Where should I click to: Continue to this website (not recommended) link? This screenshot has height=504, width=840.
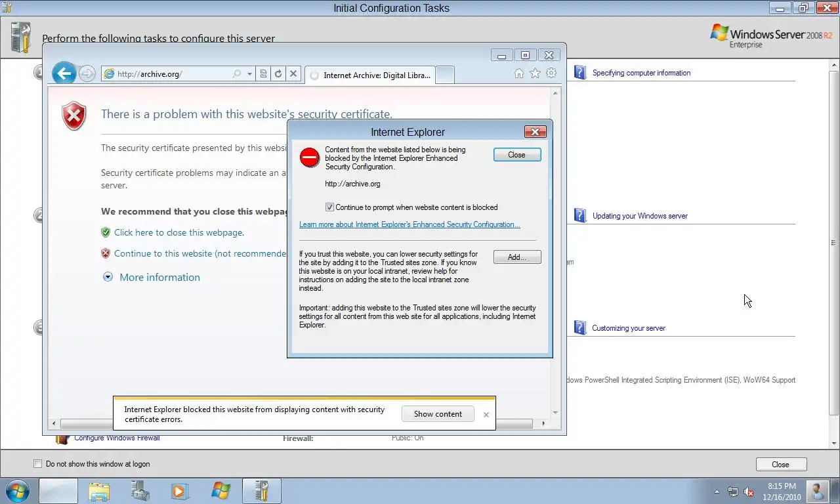(200, 253)
